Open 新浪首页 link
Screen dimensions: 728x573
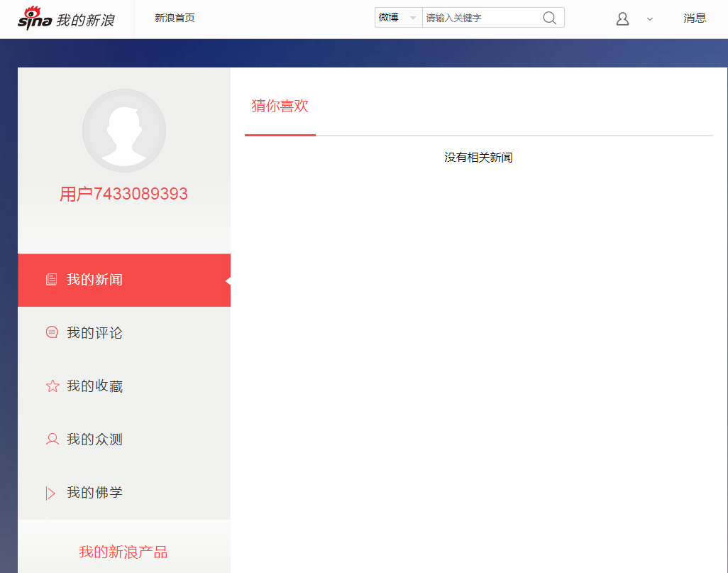(173, 17)
